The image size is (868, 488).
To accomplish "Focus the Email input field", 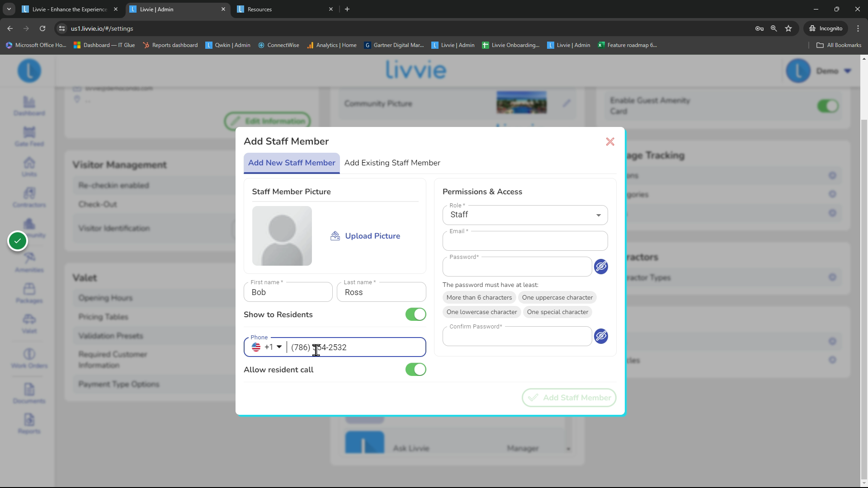I will pos(525,241).
